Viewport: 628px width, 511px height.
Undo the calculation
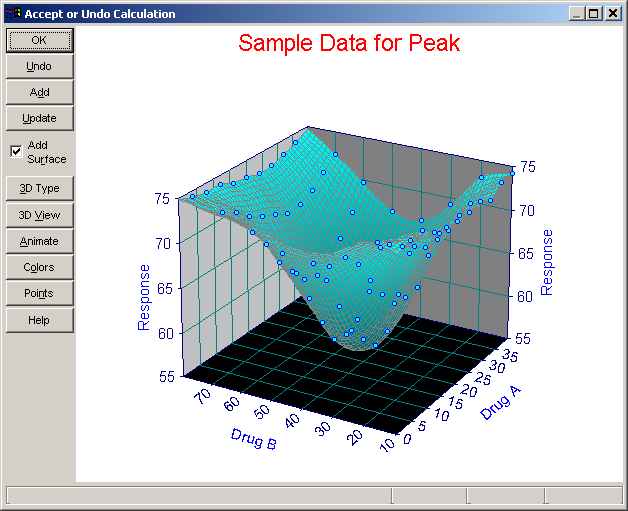point(40,66)
